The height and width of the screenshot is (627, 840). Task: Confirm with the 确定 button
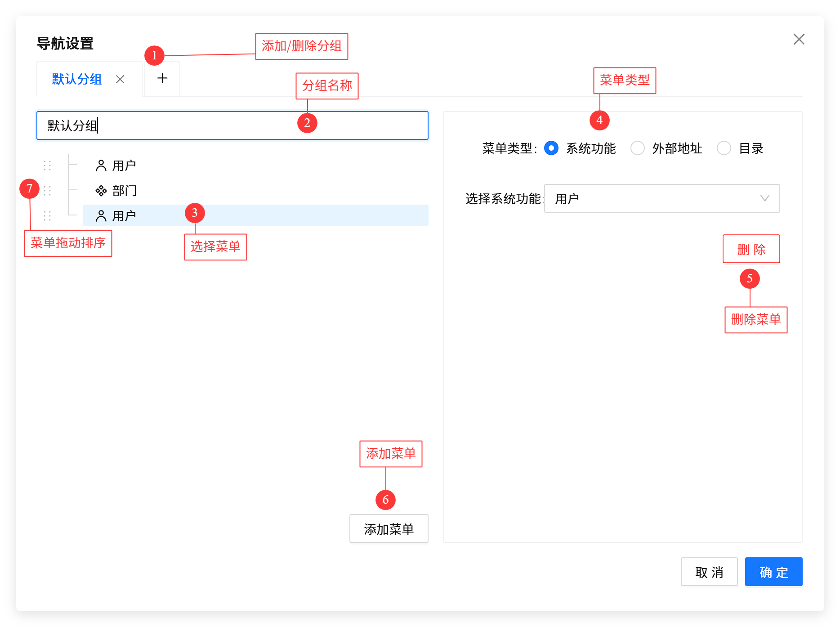pyautogui.click(x=773, y=572)
